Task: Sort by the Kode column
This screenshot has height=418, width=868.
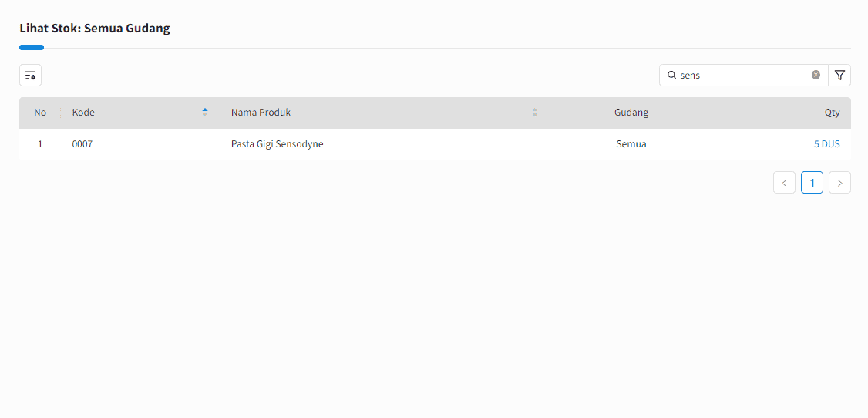Action: point(205,113)
